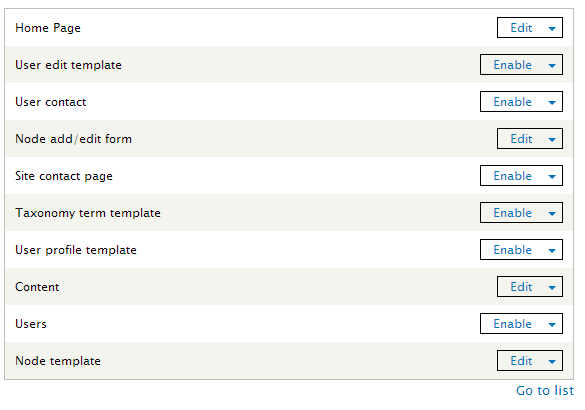Expand Node template operations arrow

(x=552, y=361)
